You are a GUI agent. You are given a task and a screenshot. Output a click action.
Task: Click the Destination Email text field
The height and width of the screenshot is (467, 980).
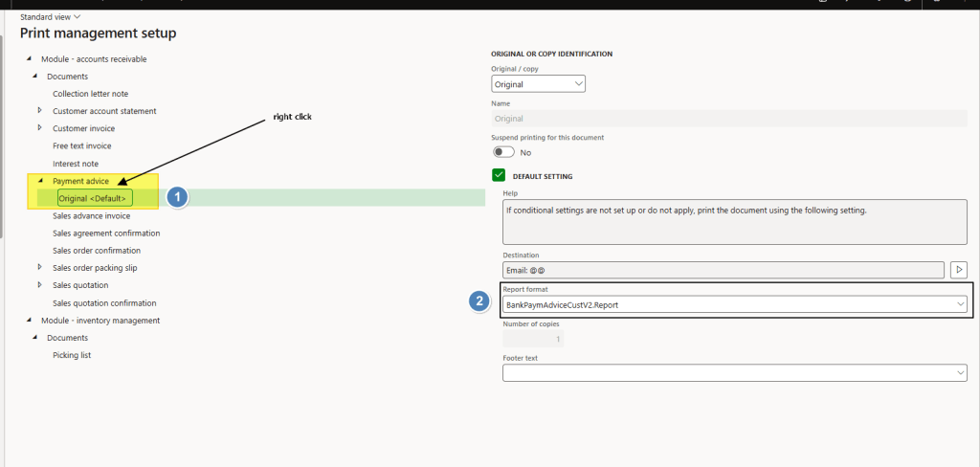pyautogui.click(x=723, y=270)
